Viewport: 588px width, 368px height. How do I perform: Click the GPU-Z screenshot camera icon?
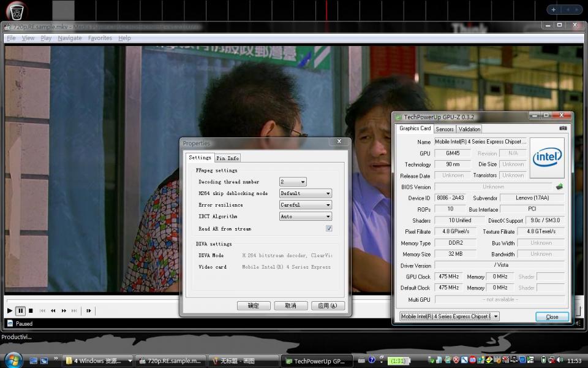563,128
